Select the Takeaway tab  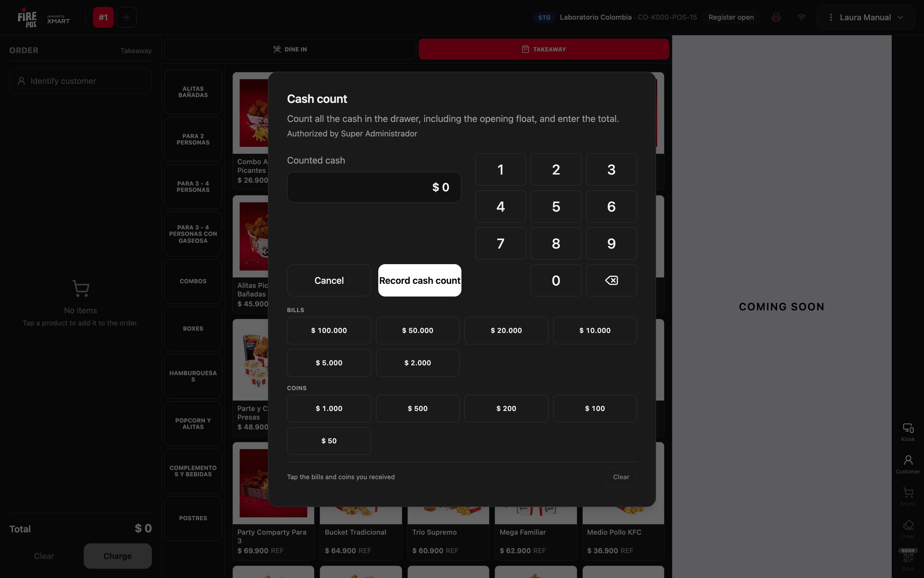(x=544, y=49)
